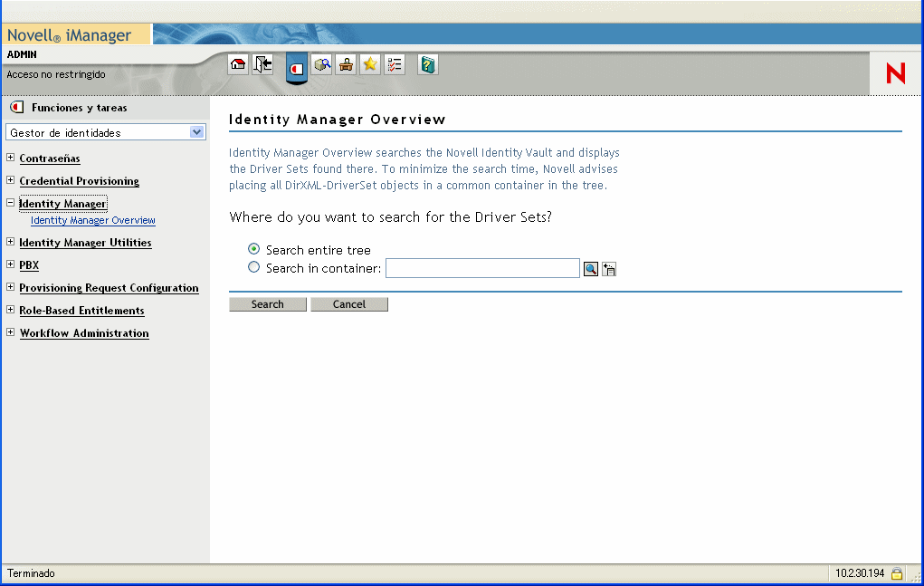
Task: Click the Novell N logo
Action: 896,73
